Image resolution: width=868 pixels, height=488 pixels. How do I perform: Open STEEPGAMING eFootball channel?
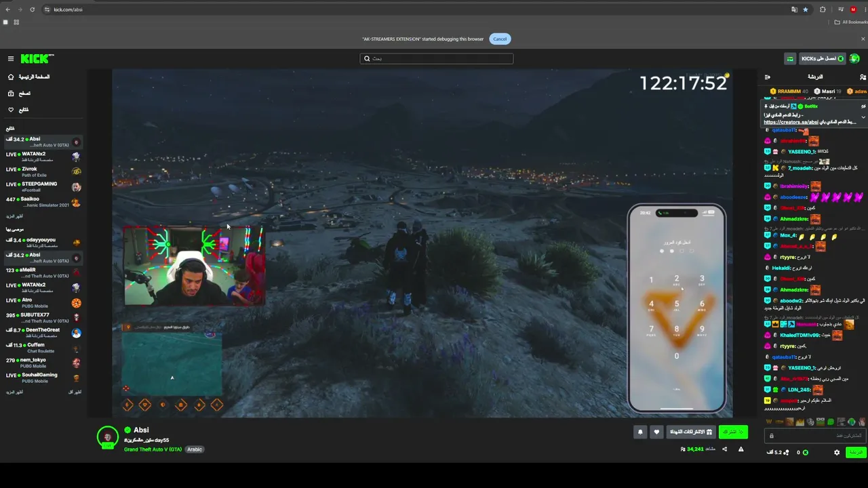(43, 186)
